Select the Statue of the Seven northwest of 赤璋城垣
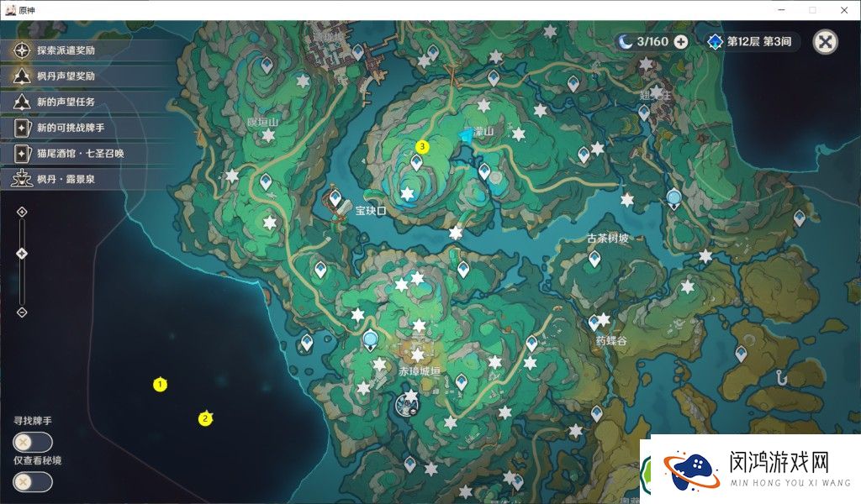 click(371, 340)
